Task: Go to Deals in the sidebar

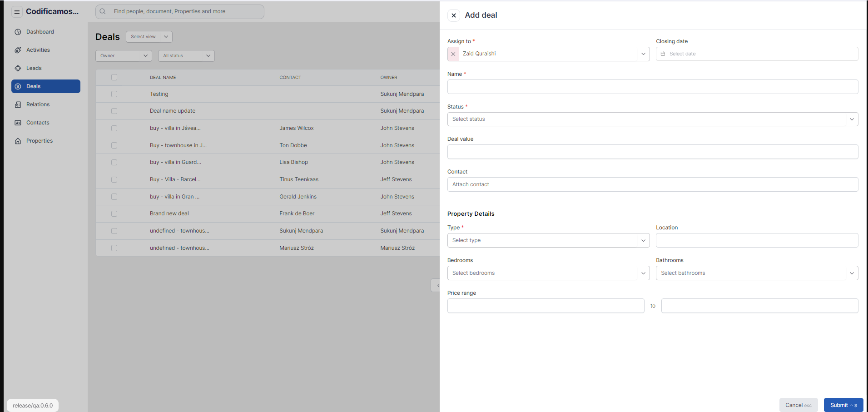Action: tap(46, 86)
